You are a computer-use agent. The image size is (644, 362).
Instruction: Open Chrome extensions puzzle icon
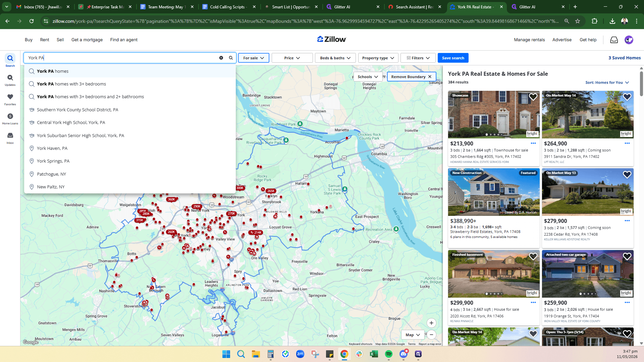594,21
